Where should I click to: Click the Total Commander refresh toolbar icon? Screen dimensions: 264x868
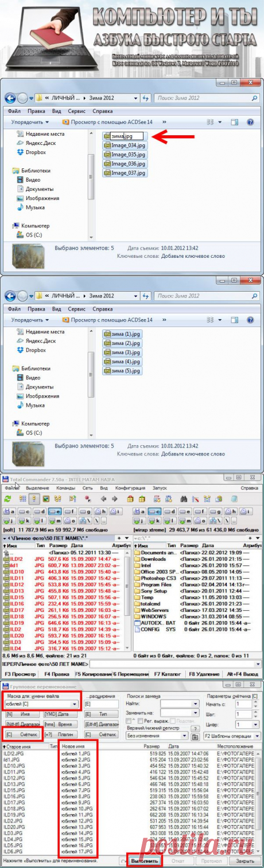7,499
